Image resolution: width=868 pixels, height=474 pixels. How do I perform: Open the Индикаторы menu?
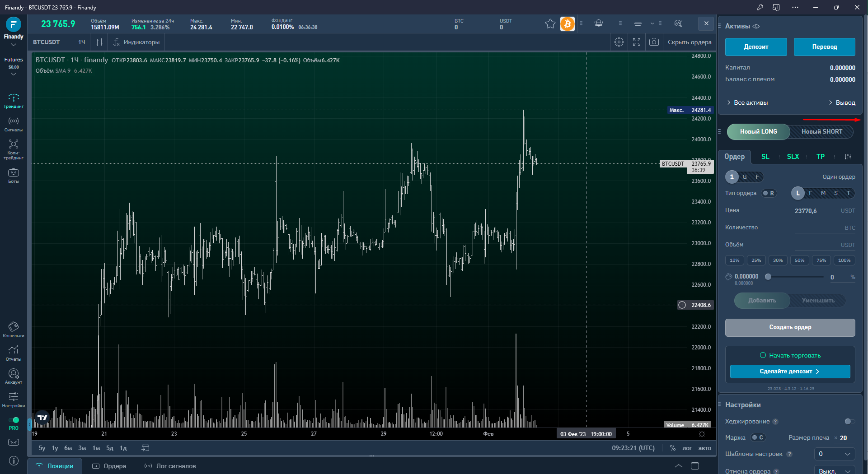coord(136,42)
